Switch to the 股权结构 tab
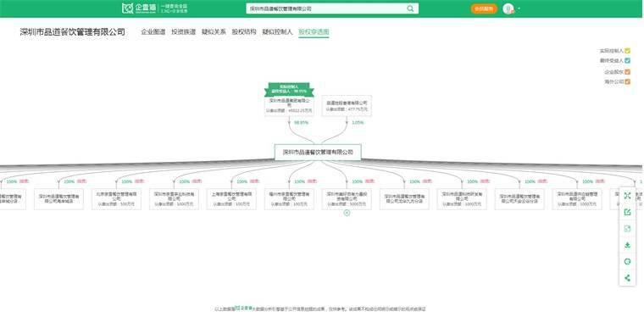The width and height of the screenshot is (644, 317). [244, 31]
